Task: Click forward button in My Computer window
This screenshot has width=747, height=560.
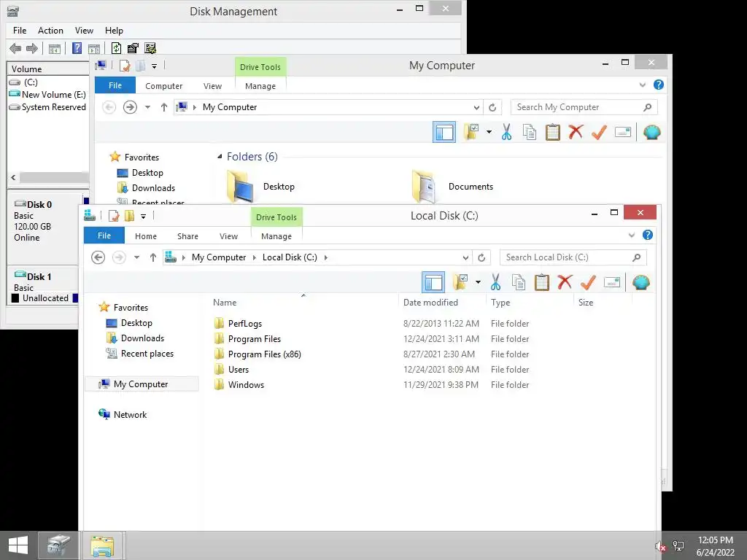Action: click(x=130, y=107)
